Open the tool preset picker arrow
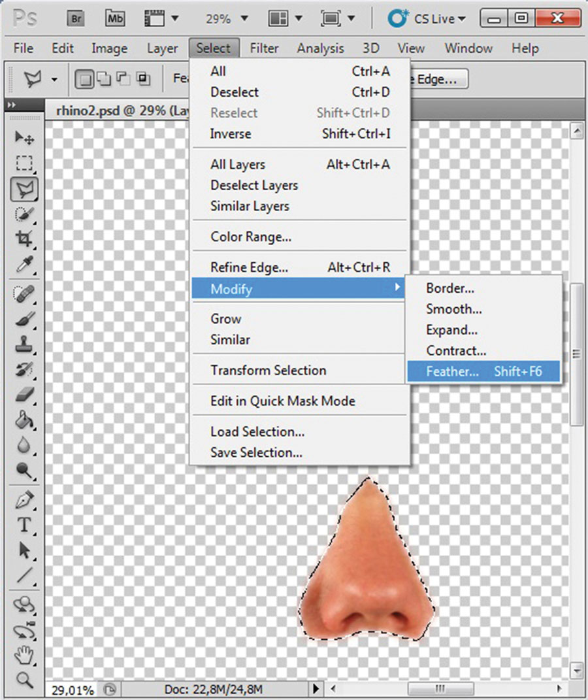The width and height of the screenshot is (588, 700). [54, 80]
